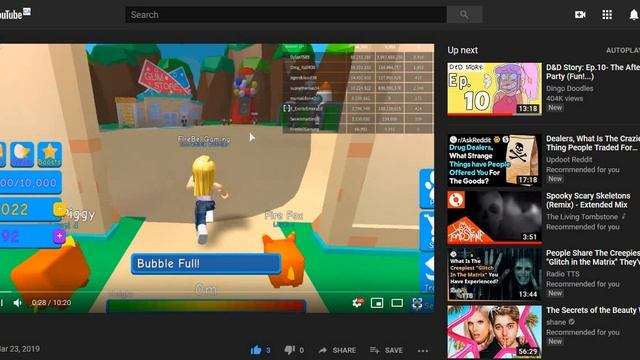Toggle the AUTOPLAY setting

(x=623, y=50)
